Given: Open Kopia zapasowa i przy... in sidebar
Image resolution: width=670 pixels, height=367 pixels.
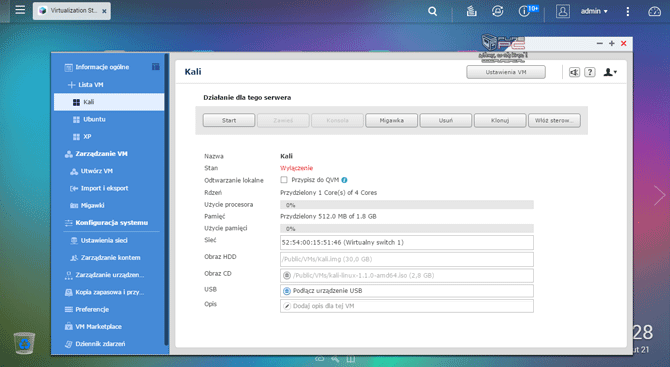Looking at the screenshot, I should 109,293.
